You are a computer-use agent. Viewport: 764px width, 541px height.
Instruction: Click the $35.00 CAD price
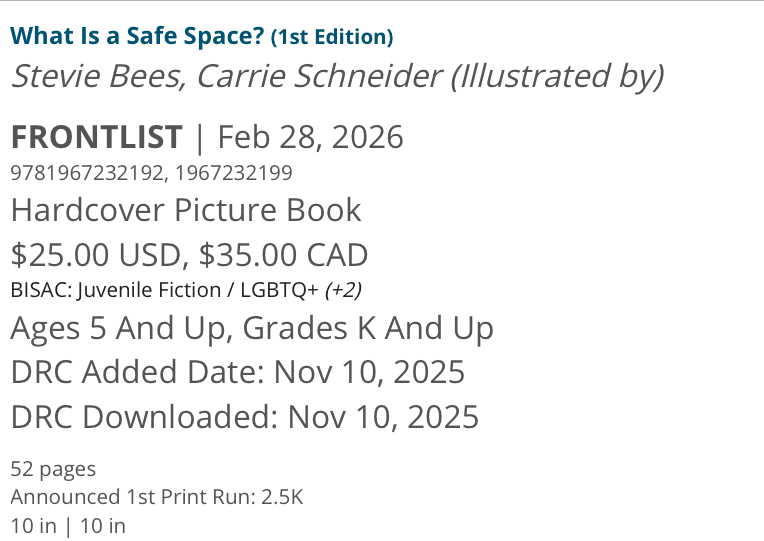click(x=283, y=255)
